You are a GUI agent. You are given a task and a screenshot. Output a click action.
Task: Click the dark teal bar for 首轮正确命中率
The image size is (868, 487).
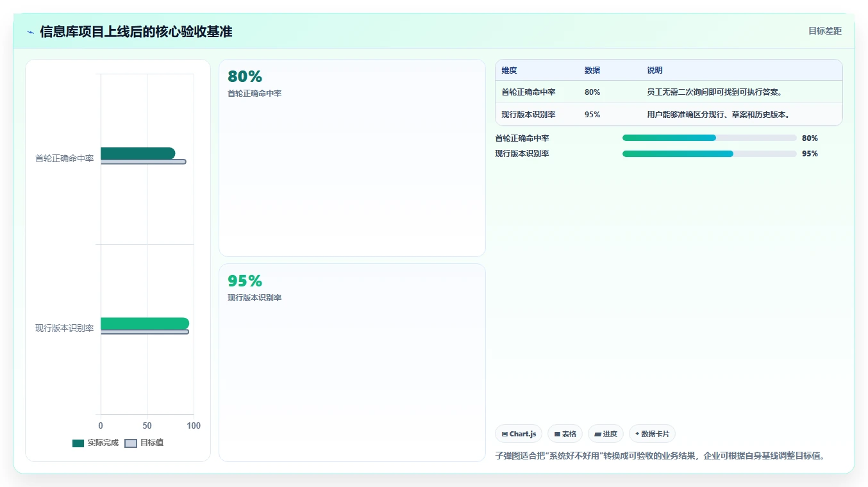click(138, 153)
